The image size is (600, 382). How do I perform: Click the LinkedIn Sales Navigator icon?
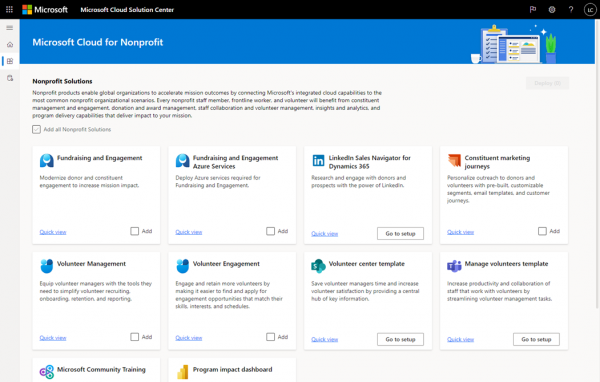[318, 160]
